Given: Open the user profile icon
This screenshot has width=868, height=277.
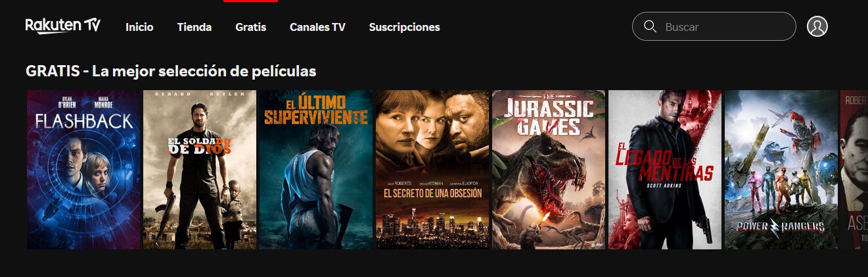Looking at the screenshot, I should (817, 26).
